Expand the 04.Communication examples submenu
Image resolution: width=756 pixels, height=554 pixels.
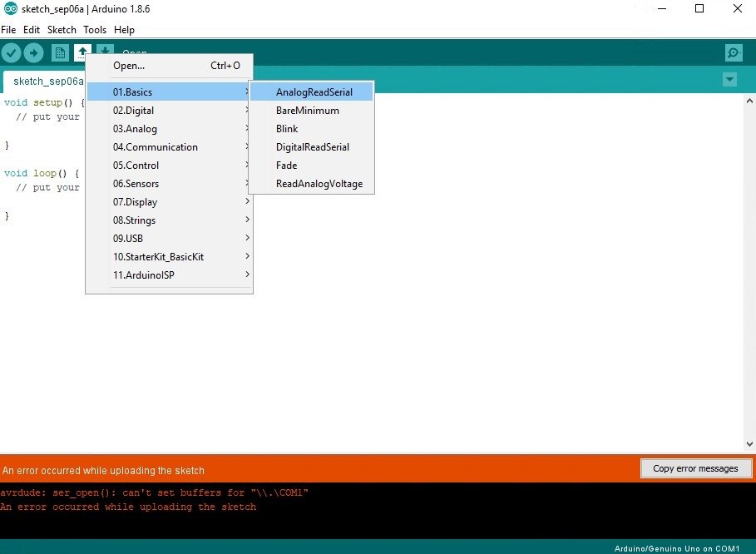click(x=155, y=146)
